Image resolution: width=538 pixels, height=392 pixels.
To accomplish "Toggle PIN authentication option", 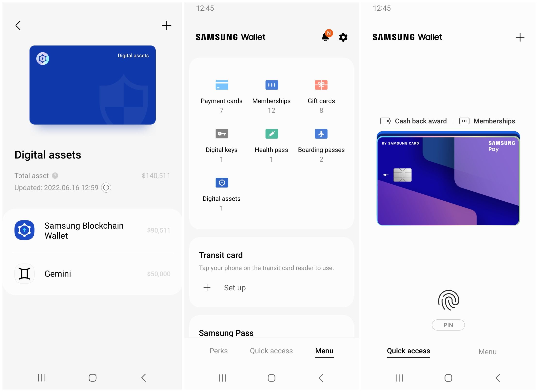I will click(448, 325).
